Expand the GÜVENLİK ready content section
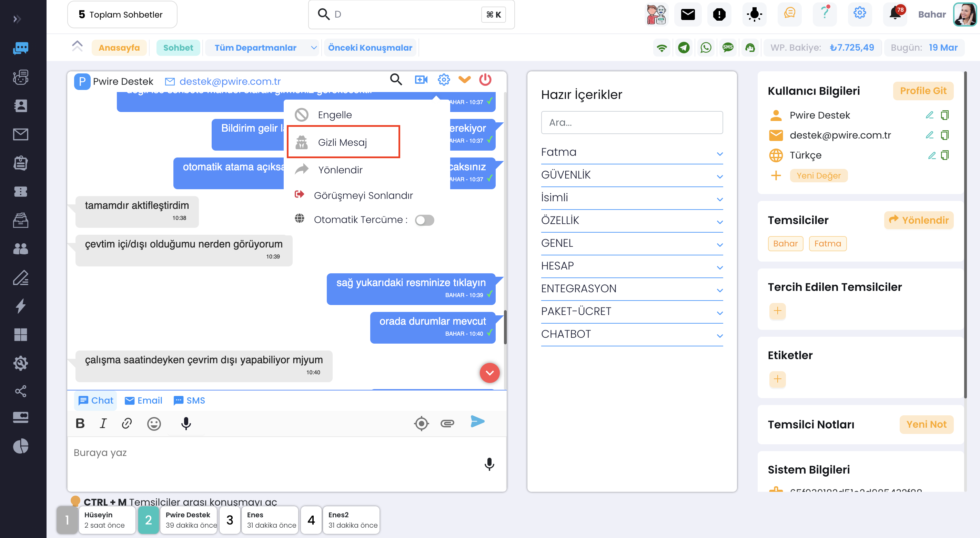Image resolution: width=980 pixels, height=538 pixels. click(632, 175)
